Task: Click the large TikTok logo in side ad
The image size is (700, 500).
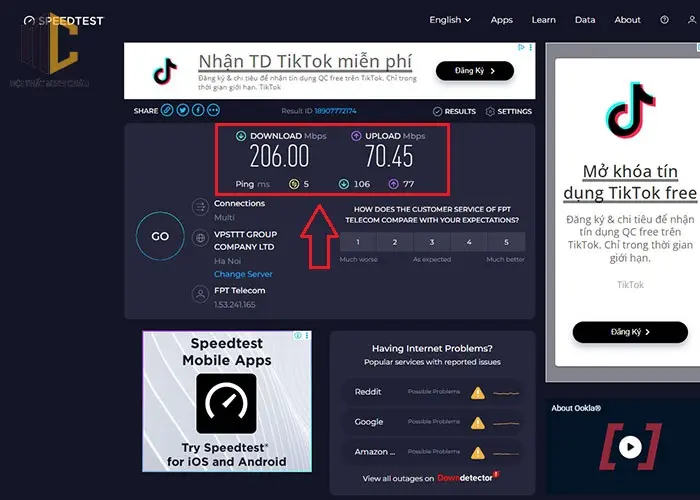Action: 630,109
